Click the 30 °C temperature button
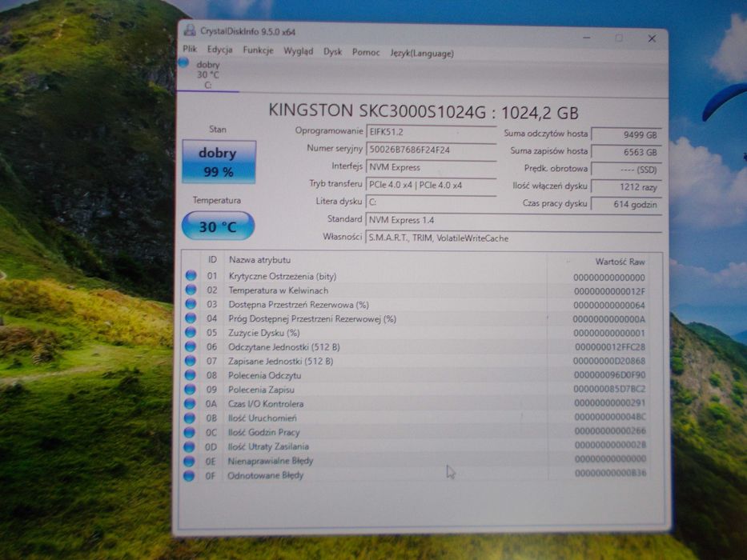This screenshot has width=747, height=560. 219,226
